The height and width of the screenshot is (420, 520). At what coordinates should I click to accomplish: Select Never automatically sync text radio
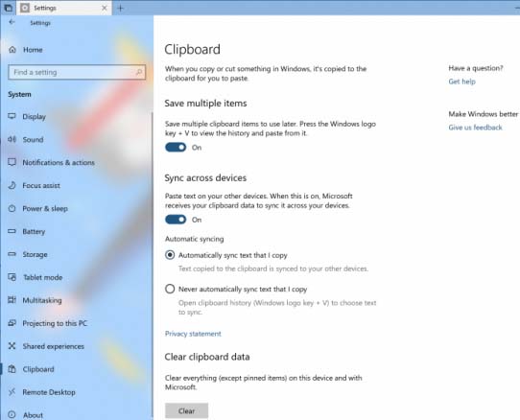coord(170,289)
